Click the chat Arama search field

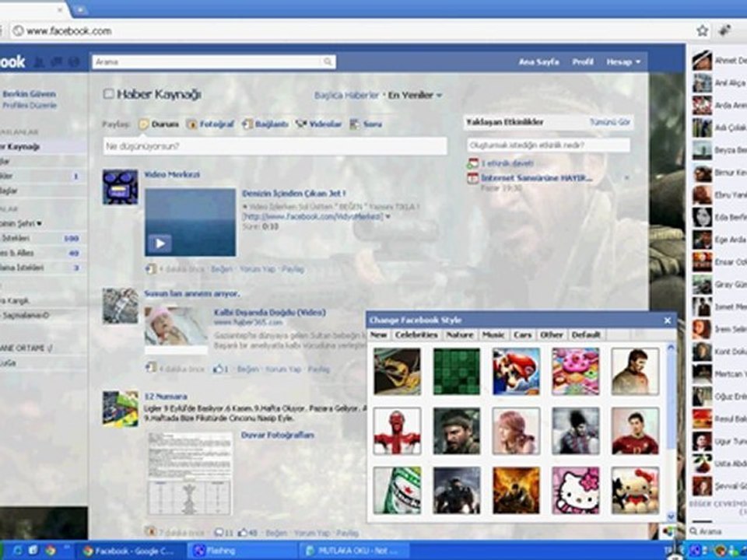[717, 531]
